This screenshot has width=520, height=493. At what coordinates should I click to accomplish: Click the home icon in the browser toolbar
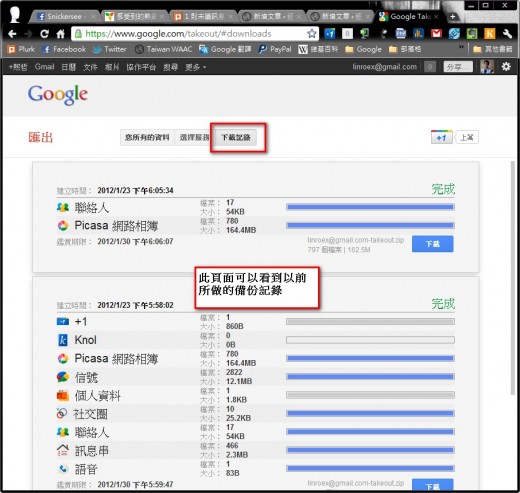[61, 34]
